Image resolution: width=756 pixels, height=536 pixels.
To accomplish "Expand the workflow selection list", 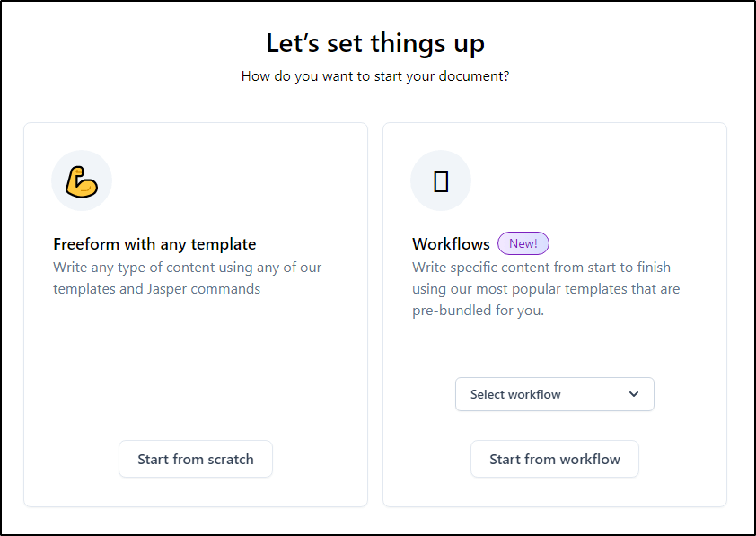I will click(554, 394).
